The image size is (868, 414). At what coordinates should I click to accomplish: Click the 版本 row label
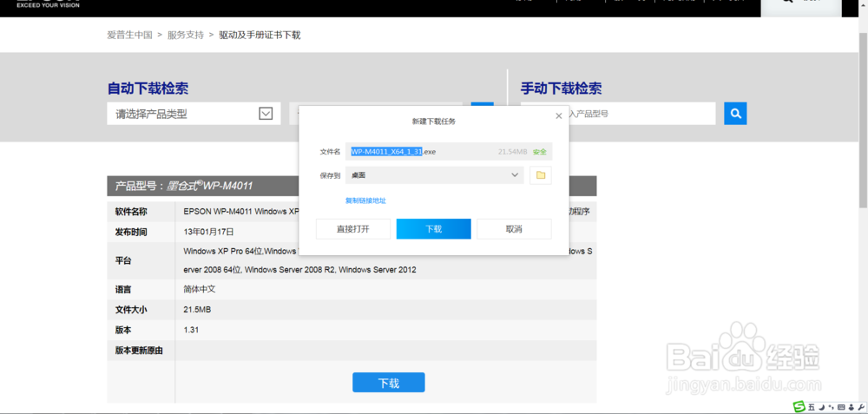pos(123,330)
